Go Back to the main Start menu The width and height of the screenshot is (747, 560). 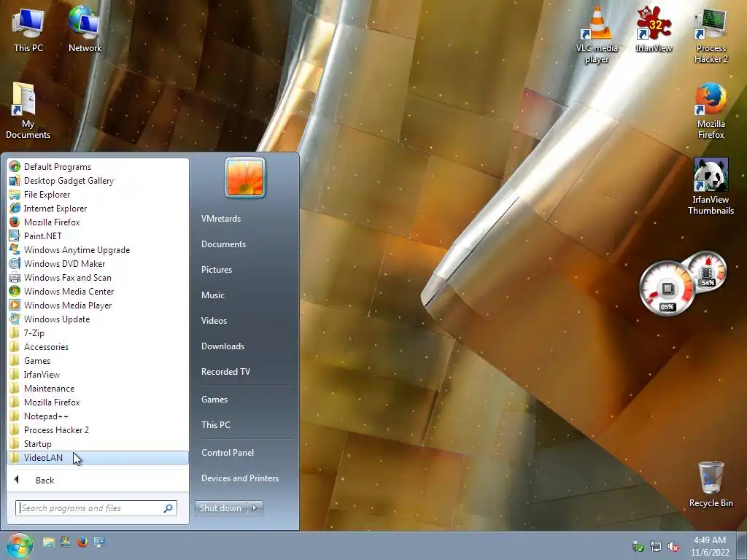(98, 480)
